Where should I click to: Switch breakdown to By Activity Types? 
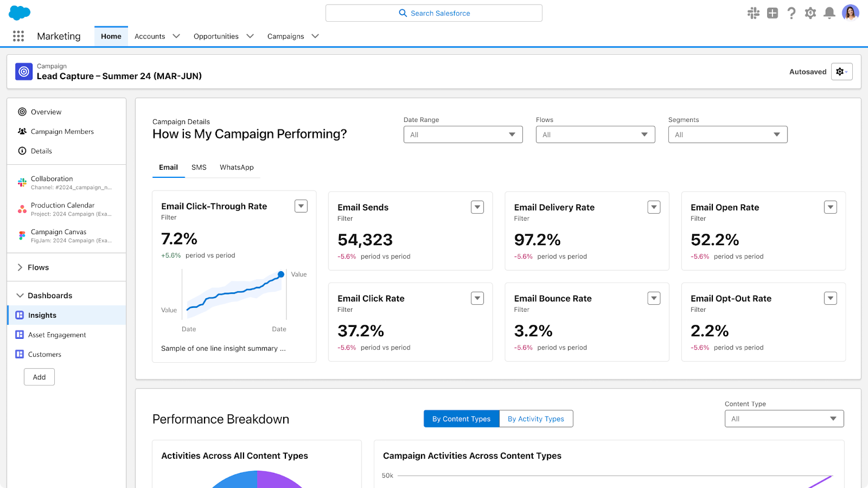click(536, 419)
